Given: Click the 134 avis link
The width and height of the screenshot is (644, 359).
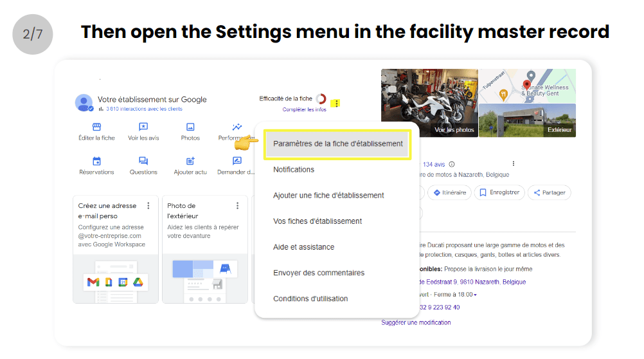Looking at the screenshot, I should 434,164.
